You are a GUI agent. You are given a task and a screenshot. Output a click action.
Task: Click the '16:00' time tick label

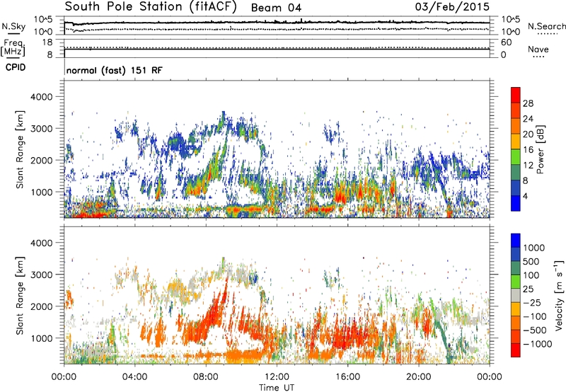click(347, 376)
